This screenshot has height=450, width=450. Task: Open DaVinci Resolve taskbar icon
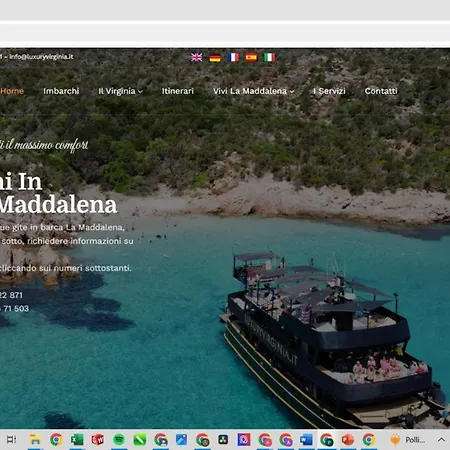point(223,440)
